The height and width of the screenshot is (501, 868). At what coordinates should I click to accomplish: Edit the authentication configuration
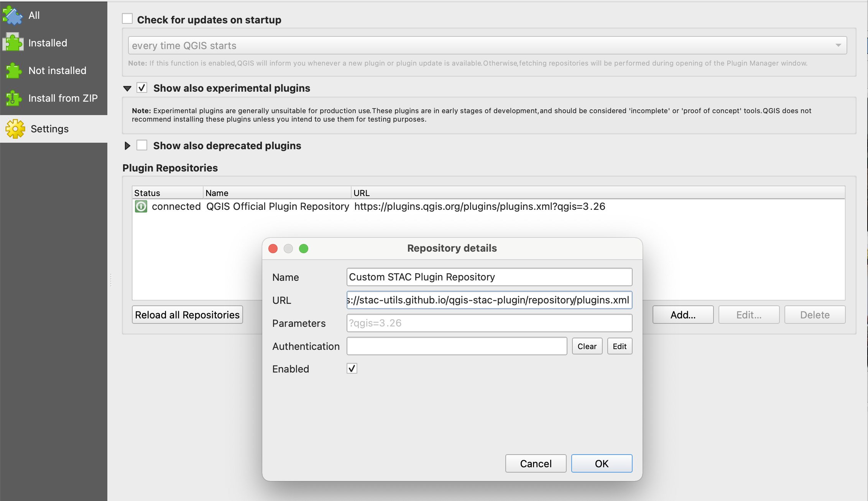coord(620,346)
